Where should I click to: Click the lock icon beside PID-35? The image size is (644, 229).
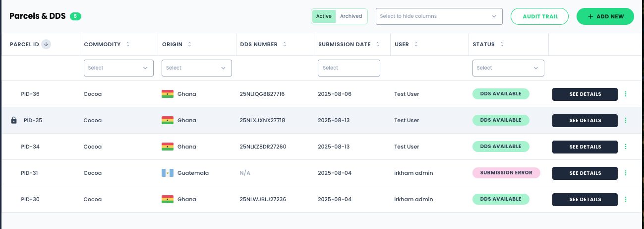click(x=14, y=120)
